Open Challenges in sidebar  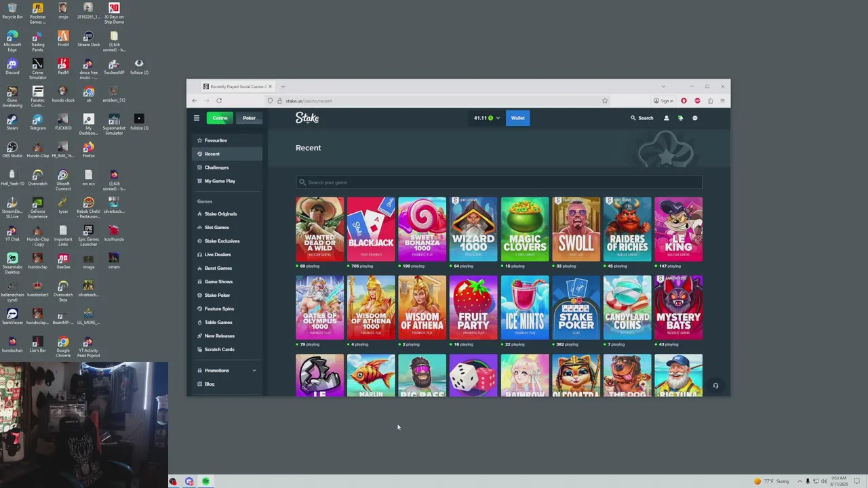coord(227,167)
